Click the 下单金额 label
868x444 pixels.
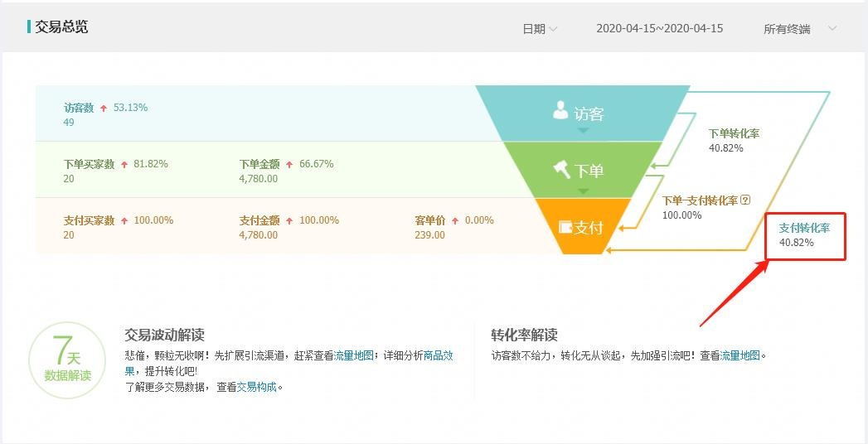point(259,164)
